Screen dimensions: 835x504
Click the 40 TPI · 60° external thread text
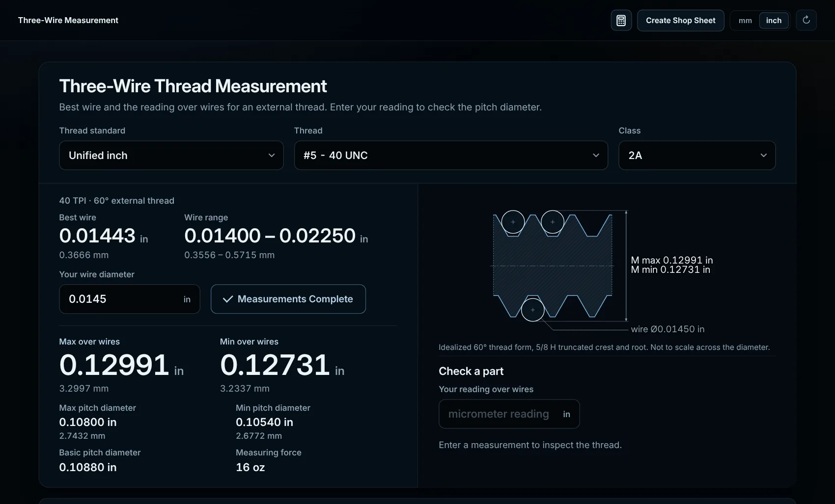coord(116,200)
